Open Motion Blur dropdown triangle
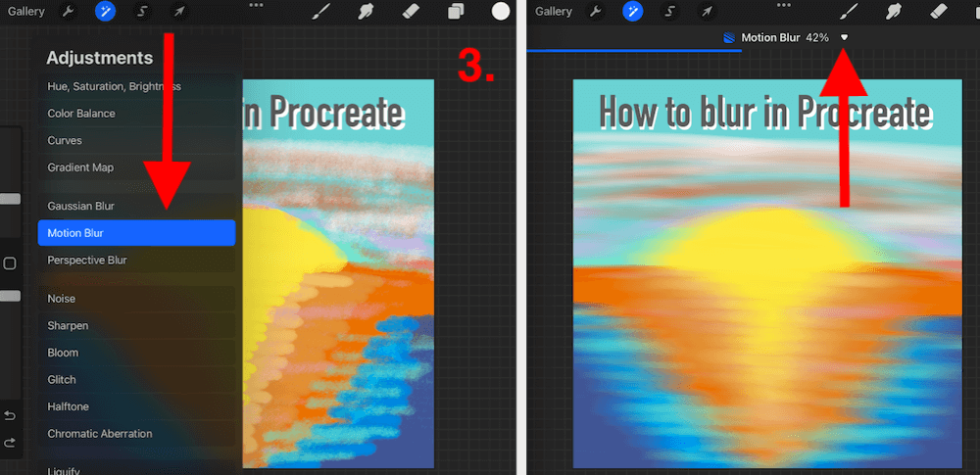This screenshot has width=980, height=475. (845, 37)
